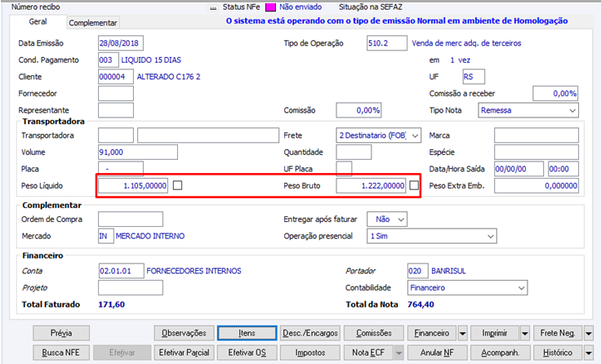Viewport: 601px width, 364px height.
Task: Tick the checkbox next to Peso Bruto
Action: pyautogui.click(x=414, y=185)
